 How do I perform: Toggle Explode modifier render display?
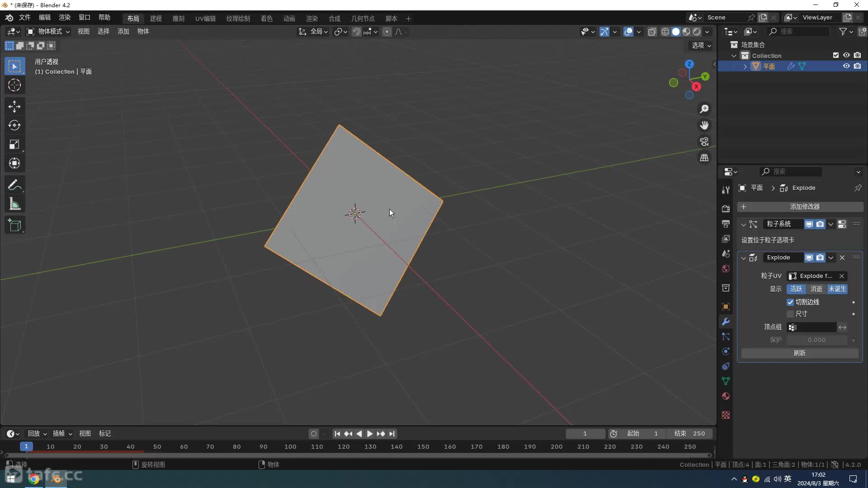coord(820,258)
